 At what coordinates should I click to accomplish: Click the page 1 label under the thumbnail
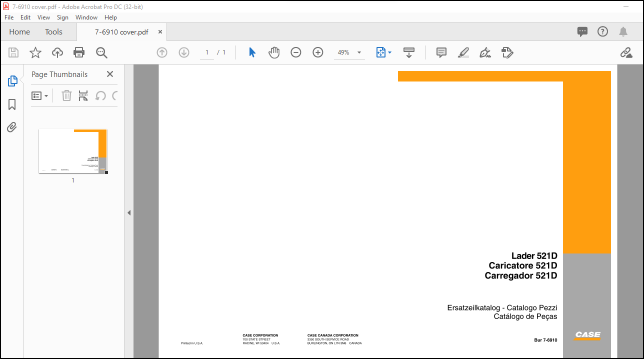73,180
